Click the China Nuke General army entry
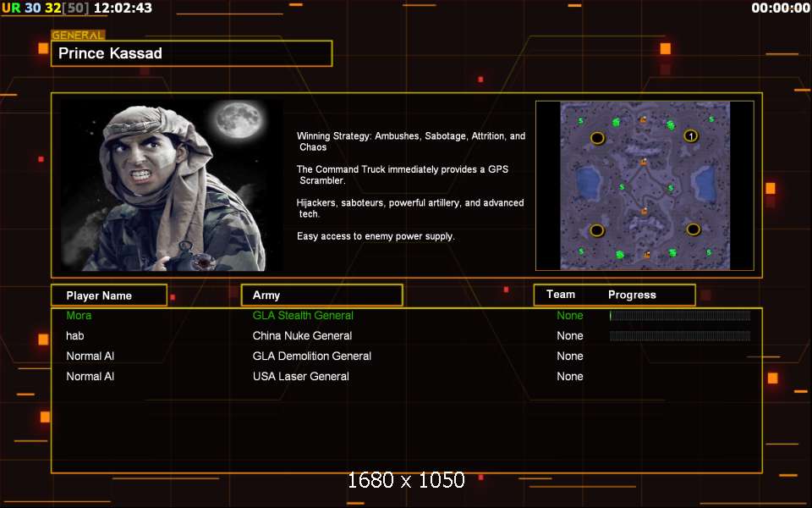The height and width of the screenshot is (508, 812). (x=303, y=335)
